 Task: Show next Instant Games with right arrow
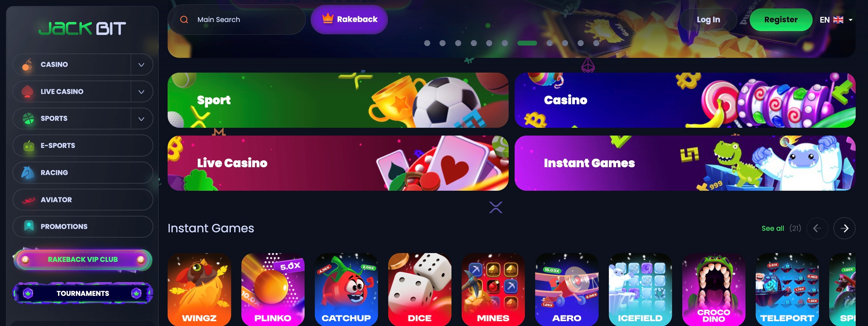(844, 228)
